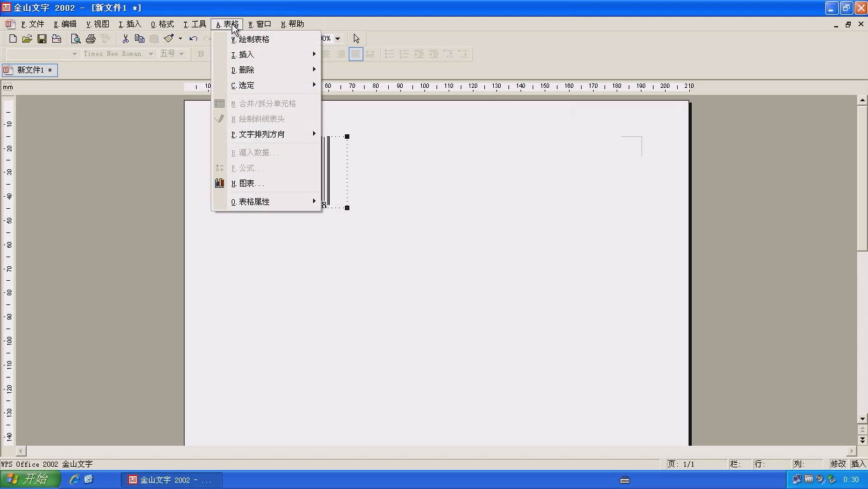Screen dimensions: 868x489
Task: Open Print Preview from the toolbar
Action: click(x=76, y=39)
